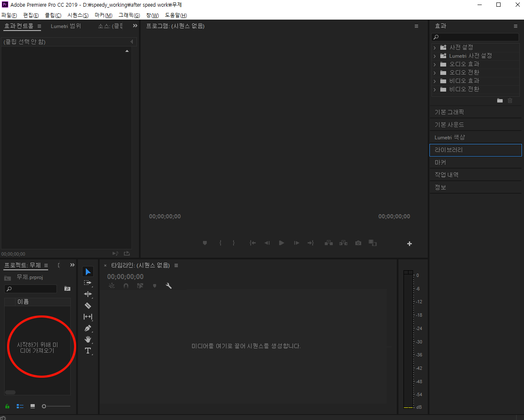This screenshot has height=420, width=524.
Task: Open the 파일(F) menu
Action: click(x=9, y=15)
